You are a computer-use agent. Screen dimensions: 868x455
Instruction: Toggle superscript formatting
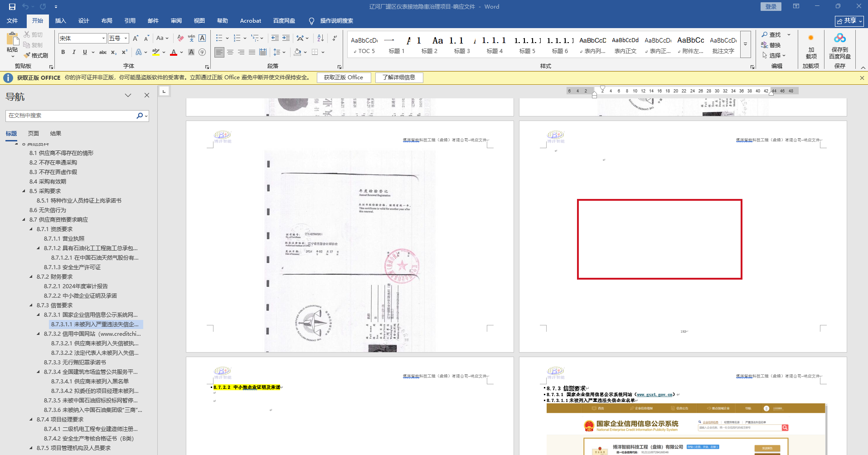[125, 52]
